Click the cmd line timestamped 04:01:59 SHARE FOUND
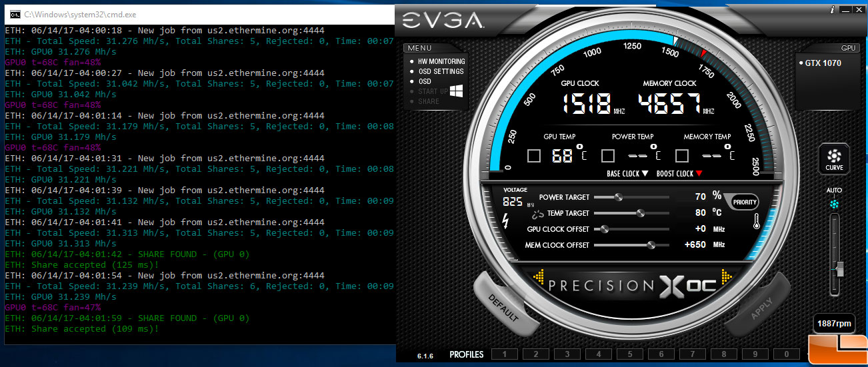This screenshot has height=367, width=868. tap(127, 318)
